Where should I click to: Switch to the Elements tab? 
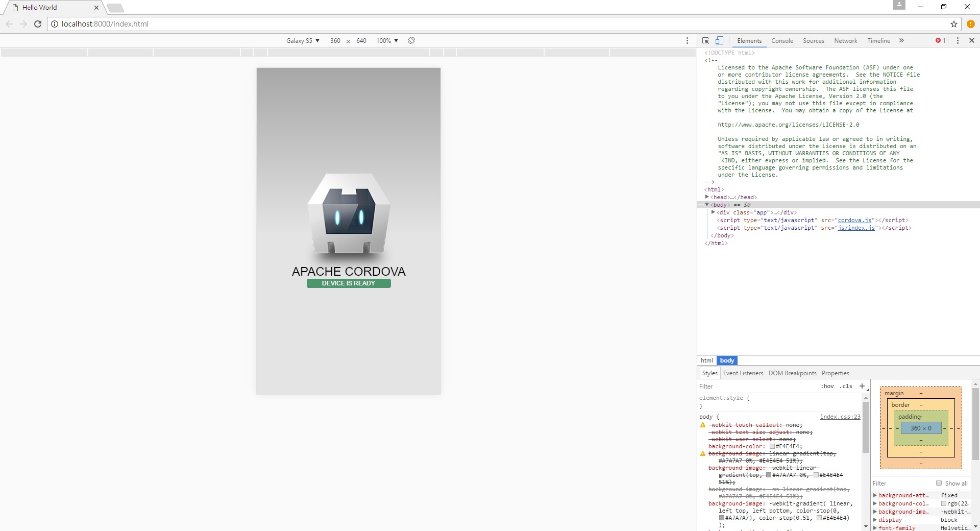click(749, 41)
